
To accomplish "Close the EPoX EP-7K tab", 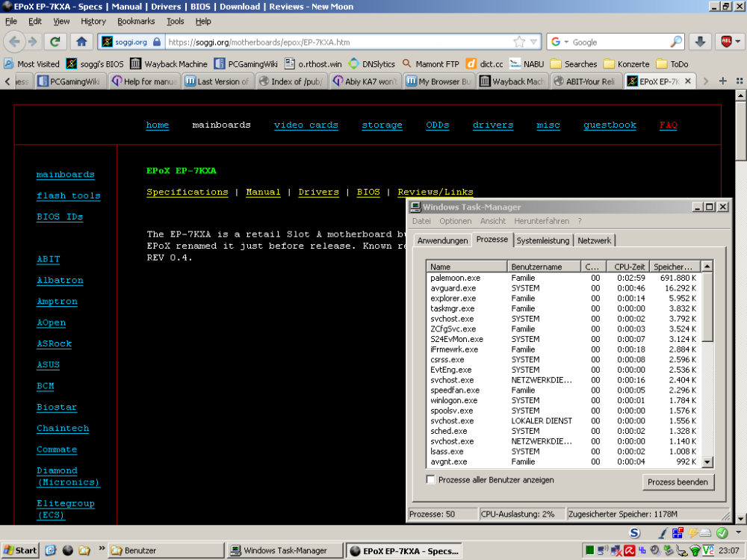I will tap(687, 81).
